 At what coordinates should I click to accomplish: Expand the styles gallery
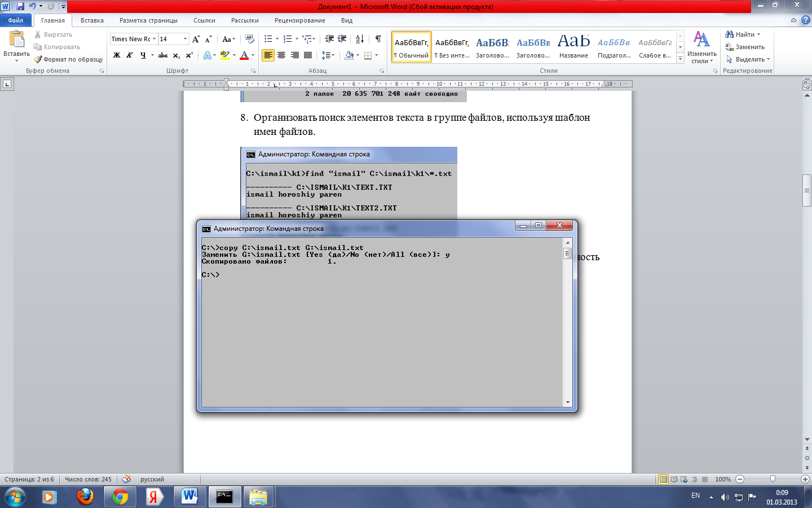[681, 58]
